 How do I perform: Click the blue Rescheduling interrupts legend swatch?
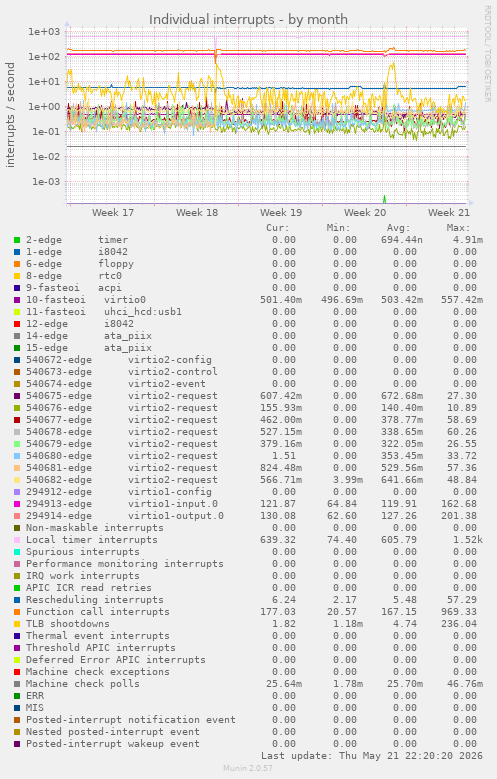[17, 600]
